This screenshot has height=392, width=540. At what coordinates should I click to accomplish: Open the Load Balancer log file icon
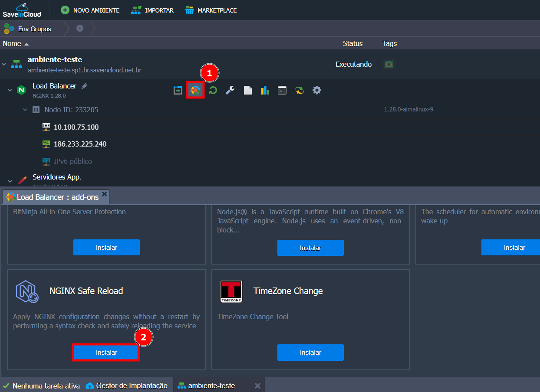tap(247, 90)
